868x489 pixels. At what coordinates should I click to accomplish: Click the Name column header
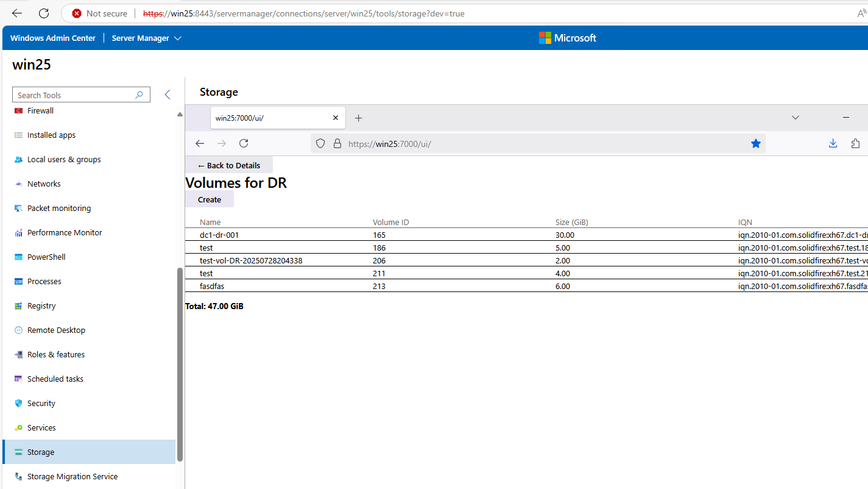click(x=210, y=222)
